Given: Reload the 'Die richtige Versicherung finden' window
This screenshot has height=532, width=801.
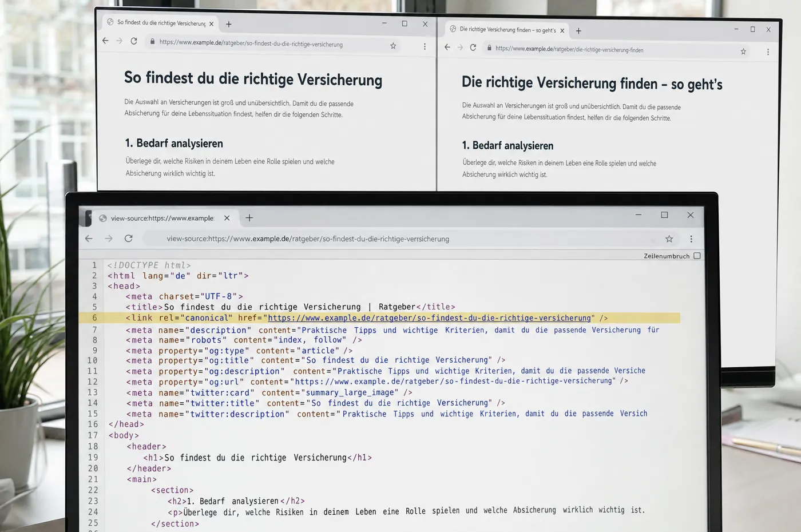Looking at the screenshot, I should 473,47.
